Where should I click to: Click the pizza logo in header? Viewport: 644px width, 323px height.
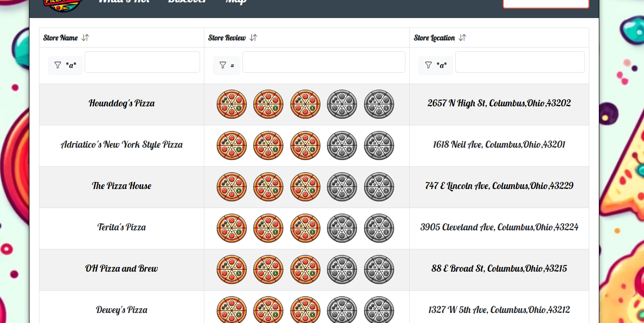(63, 4)
